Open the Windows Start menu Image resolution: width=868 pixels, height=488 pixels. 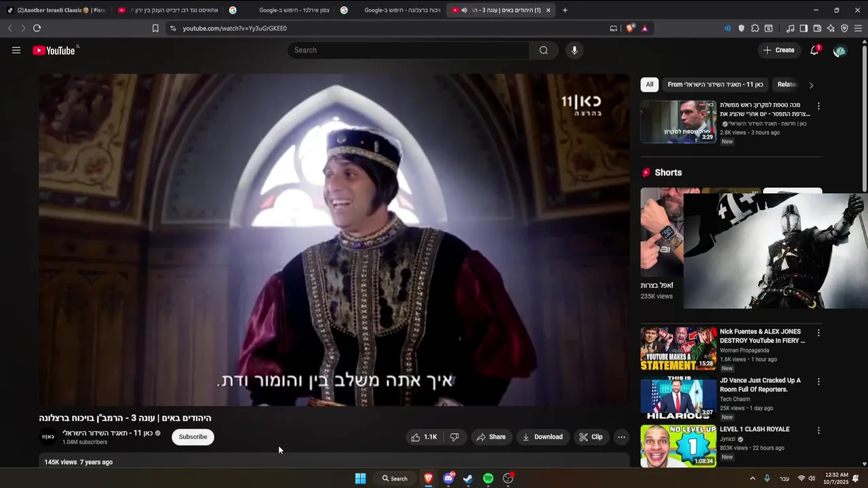[x=361, y=479]
